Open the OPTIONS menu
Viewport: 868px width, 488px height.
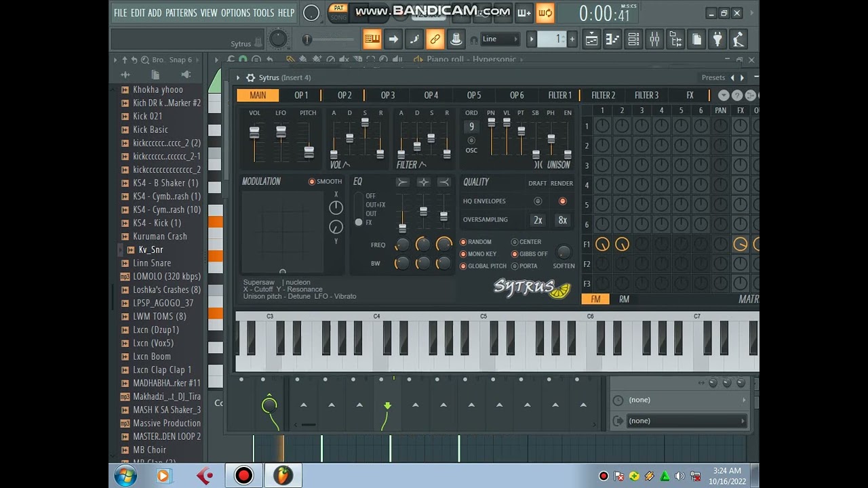[x=235, y=13]
